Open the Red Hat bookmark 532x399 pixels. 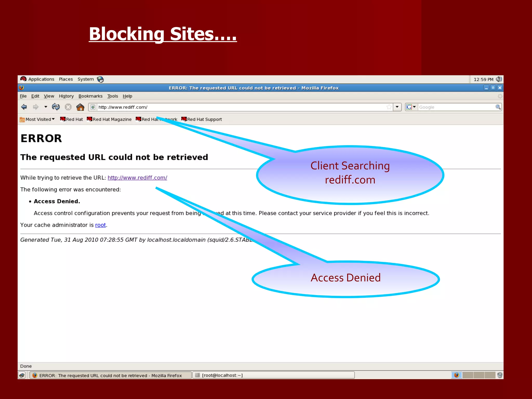coord(71,119)
